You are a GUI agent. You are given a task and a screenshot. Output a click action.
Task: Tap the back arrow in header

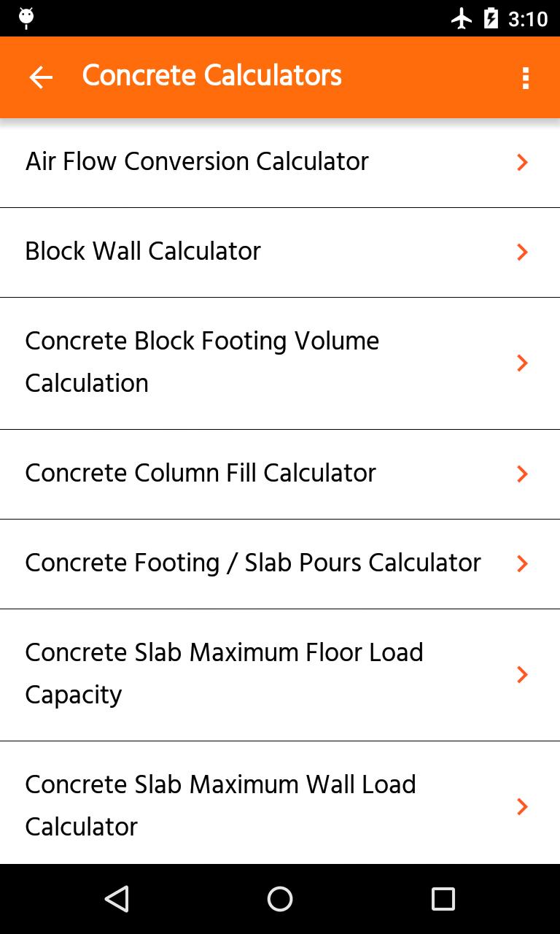[41, 77]
